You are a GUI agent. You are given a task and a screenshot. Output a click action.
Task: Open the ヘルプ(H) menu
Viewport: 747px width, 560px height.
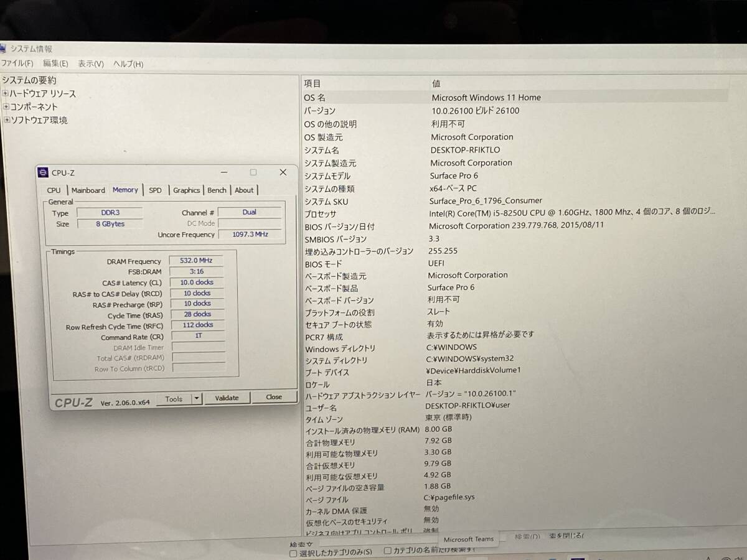coord(128,64)
